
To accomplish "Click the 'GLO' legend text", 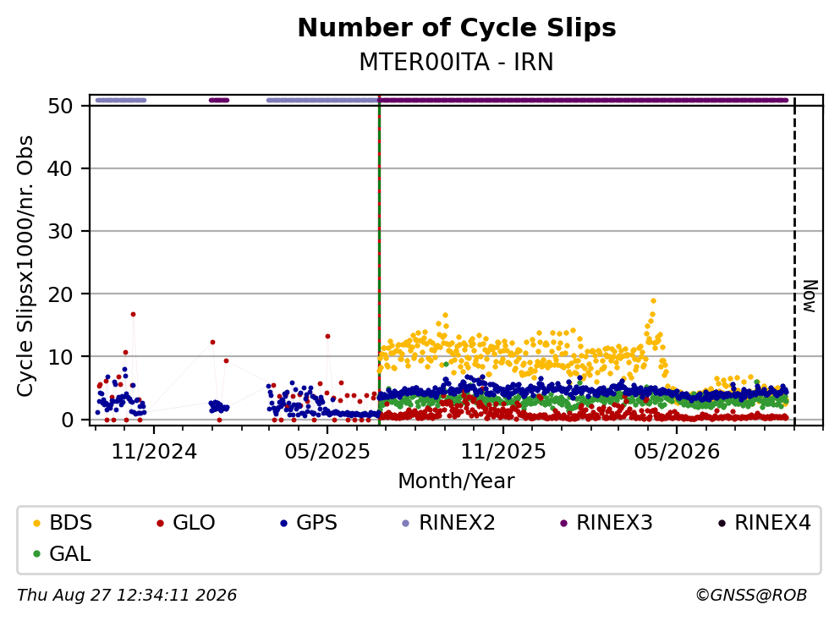I will (194, 523).
